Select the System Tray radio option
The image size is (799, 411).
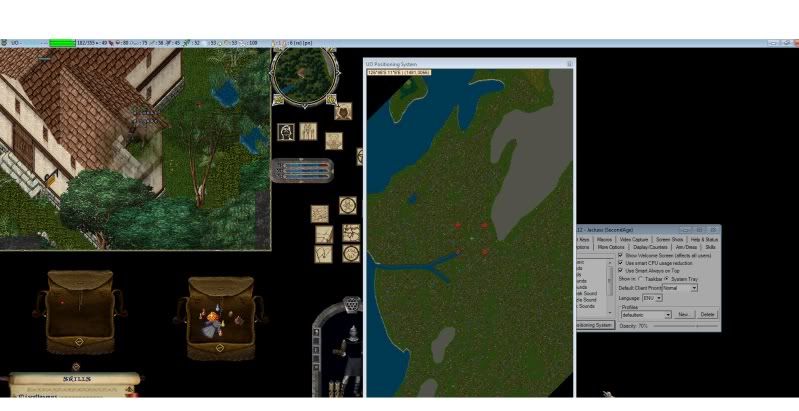tap(667, 279)
